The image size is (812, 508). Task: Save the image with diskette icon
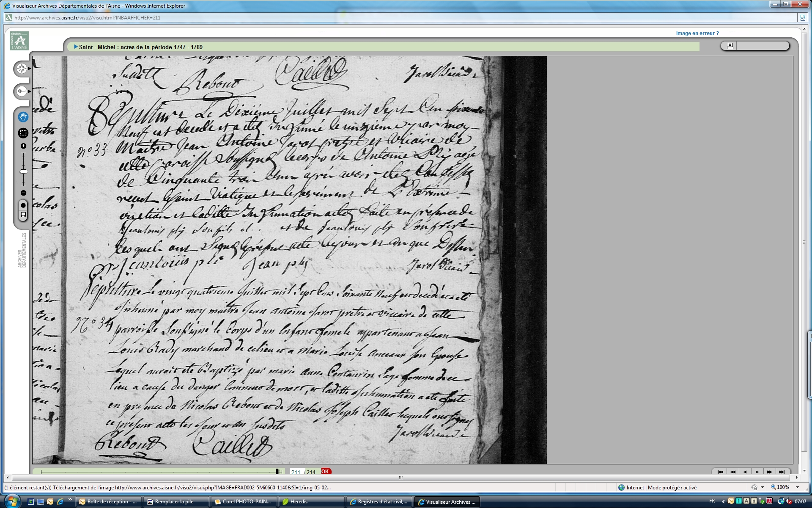[23, 215]
